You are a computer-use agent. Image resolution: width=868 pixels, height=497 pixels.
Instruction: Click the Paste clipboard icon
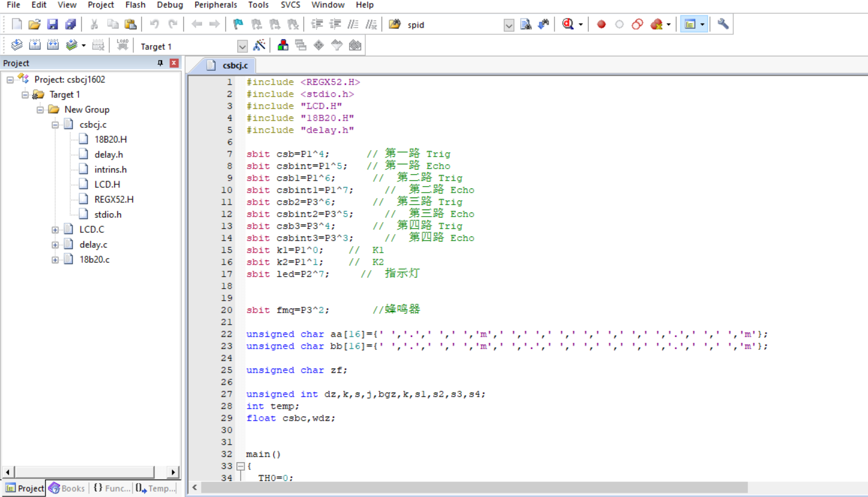pos(130,24)
